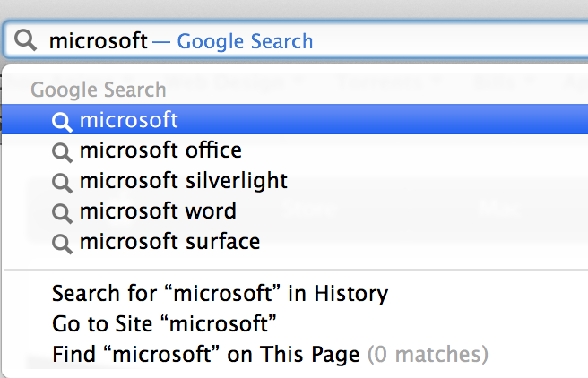The height and width of the screenshot is (378, 588).
Task: Click magnifier icon next to microsoft office
Action: click(x=62, y=151)
